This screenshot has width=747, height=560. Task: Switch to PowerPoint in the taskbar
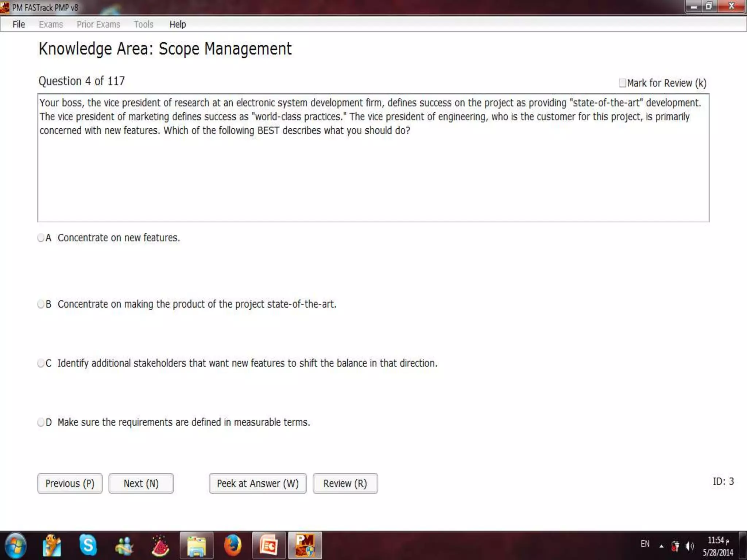[x=269, y=546]
